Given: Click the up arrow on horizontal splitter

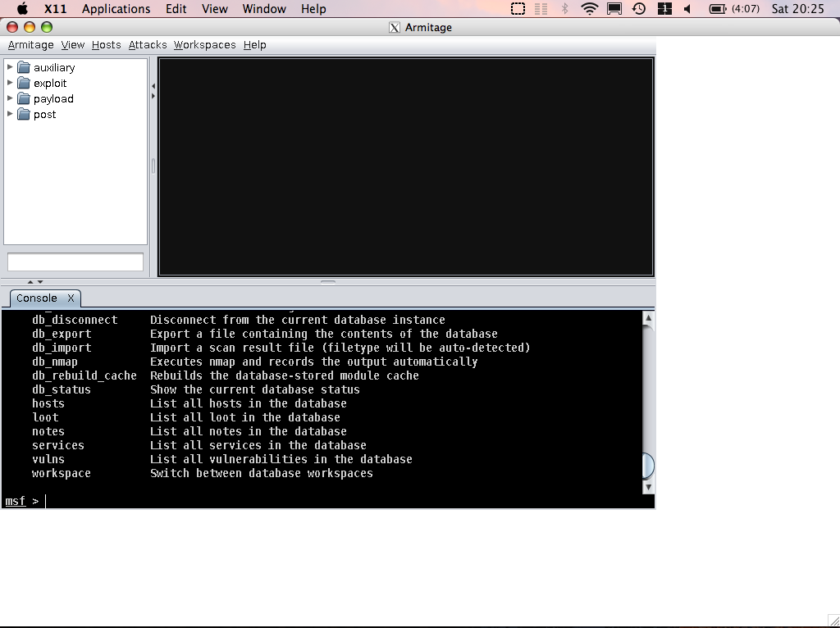Looking at the screenshot, I should [x=30, y=281].
